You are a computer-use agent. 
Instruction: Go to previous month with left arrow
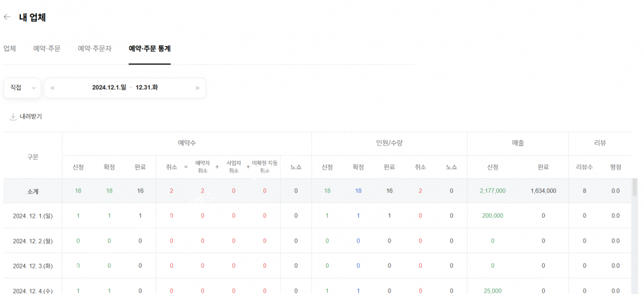coord(52,88)
